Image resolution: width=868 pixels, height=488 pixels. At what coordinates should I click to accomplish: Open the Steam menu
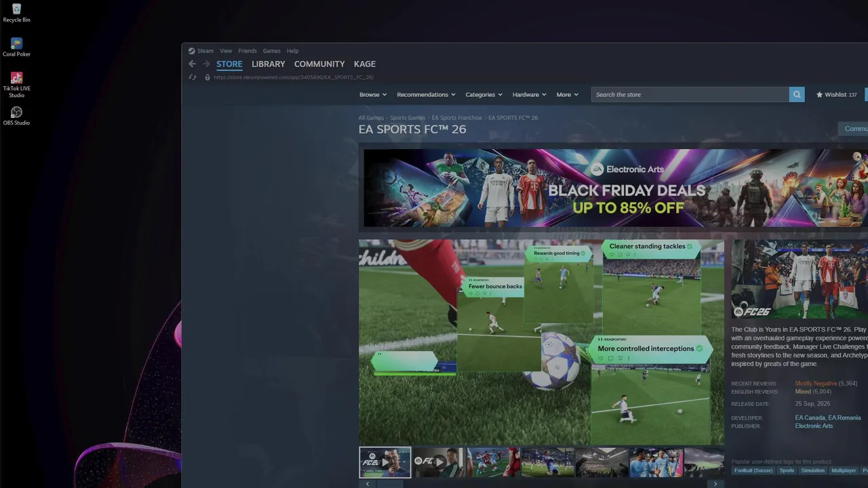pyautogui.click(x=205, y=51)
